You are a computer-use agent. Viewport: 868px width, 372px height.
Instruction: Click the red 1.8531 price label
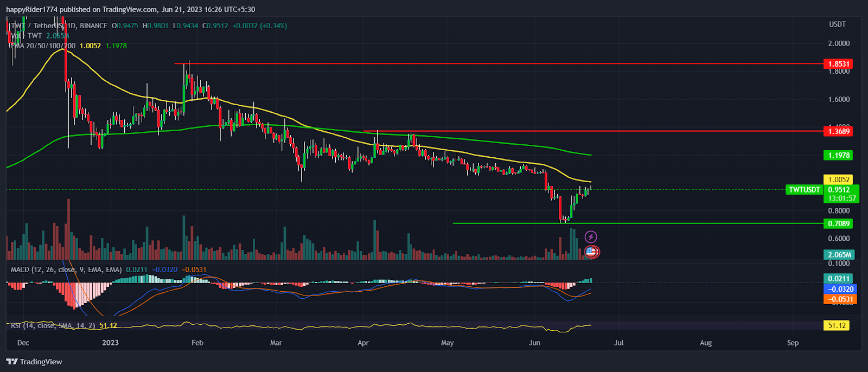[838, 64]
